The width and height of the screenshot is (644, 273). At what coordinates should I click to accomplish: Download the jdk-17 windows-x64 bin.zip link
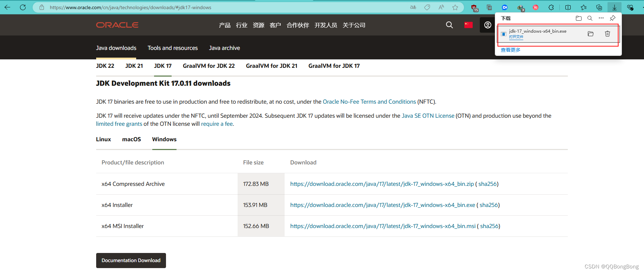[382, 184]
